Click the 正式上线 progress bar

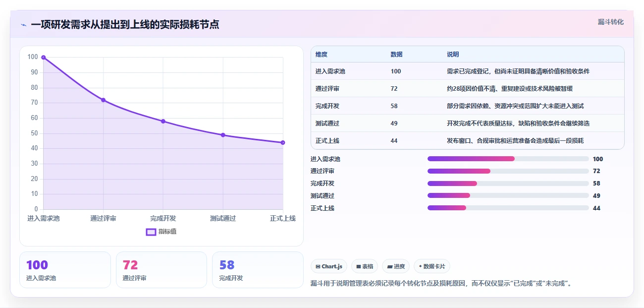pyautogui.click(x=508, y=208)
